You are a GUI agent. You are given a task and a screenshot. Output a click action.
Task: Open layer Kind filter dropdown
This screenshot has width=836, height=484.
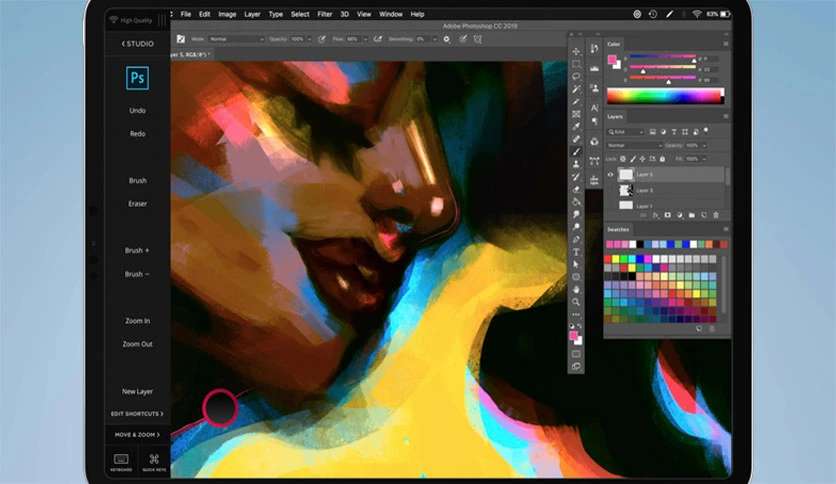coord(626,132)
